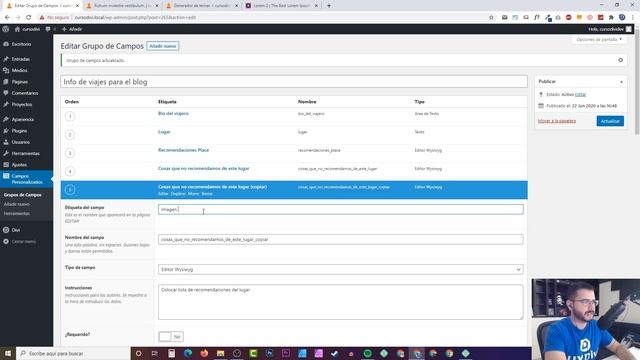Screen dimensions: 640x360
Task: Click the WordPress logo in admin bar
Action: pyautogui.click(x=6, y=29)
